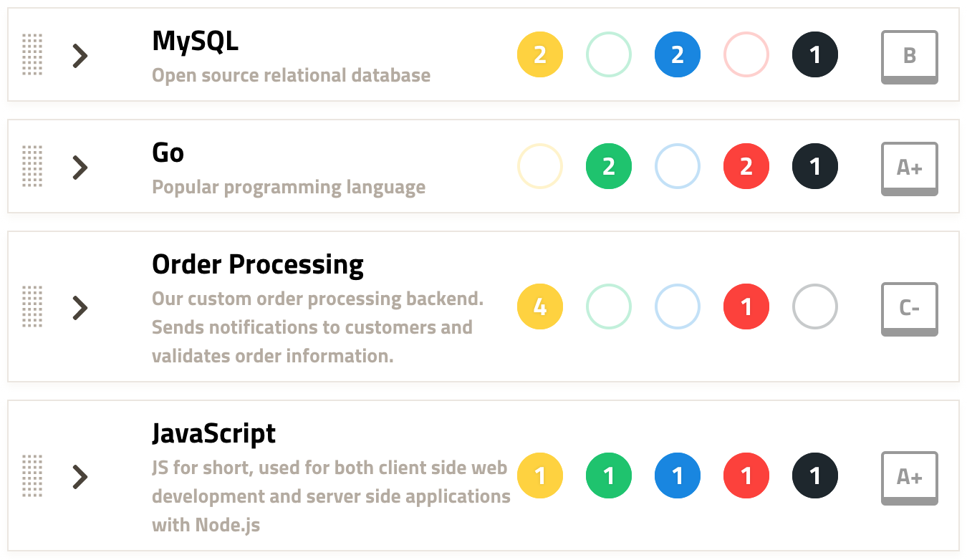Click Go green circle showing 2
The height and width of the screenshot is (560, 967).
pyautogui.click(x=609, y=166)
